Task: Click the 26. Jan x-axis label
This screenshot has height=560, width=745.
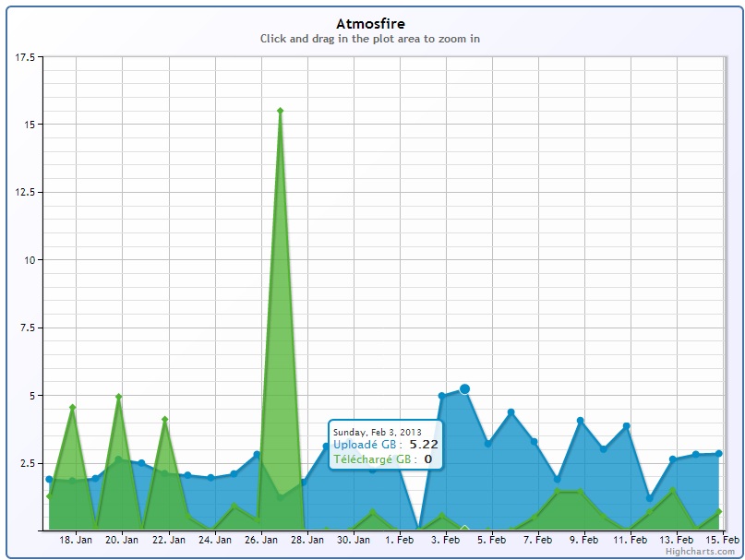Action: pyautogui.click(x=261, y=540)
